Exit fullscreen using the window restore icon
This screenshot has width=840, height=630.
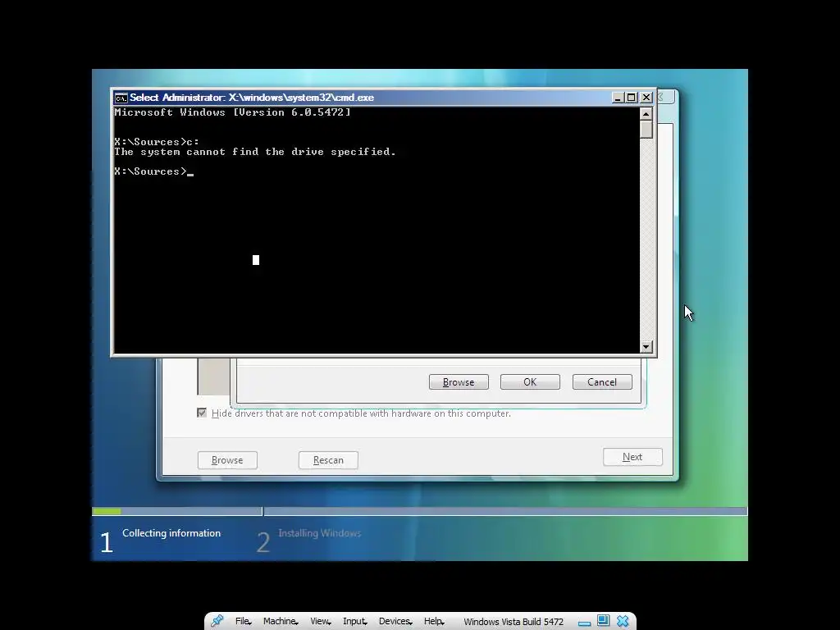pyautogui.click(x=603, y=620)
